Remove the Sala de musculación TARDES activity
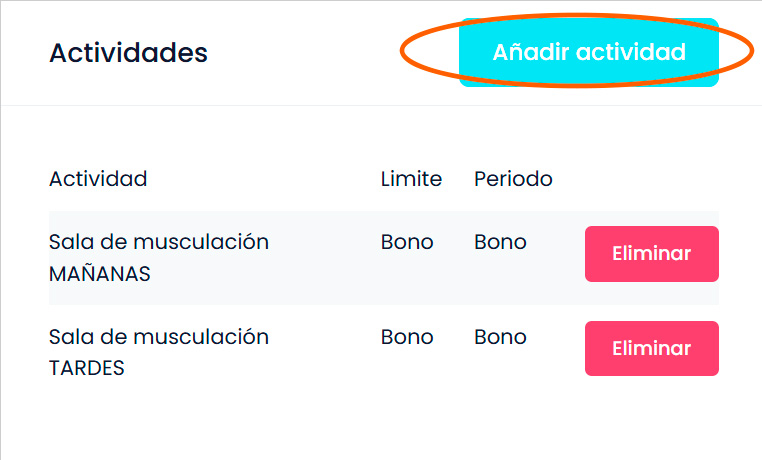 [651, 348]
